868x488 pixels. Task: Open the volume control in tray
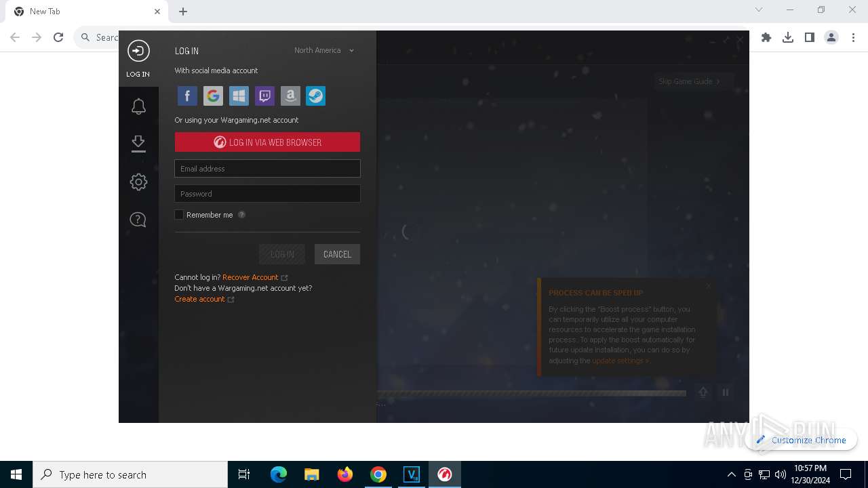pos(780,474)
